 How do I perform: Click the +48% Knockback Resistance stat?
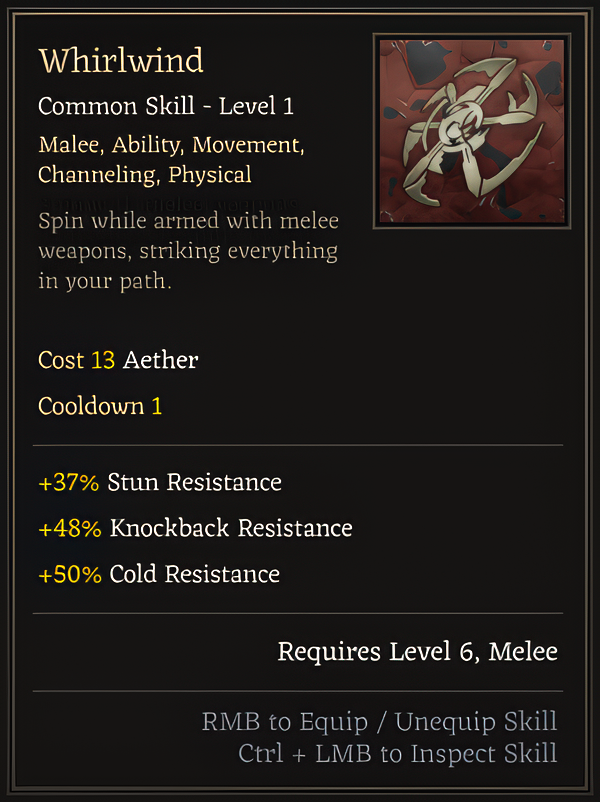[195, 528]
